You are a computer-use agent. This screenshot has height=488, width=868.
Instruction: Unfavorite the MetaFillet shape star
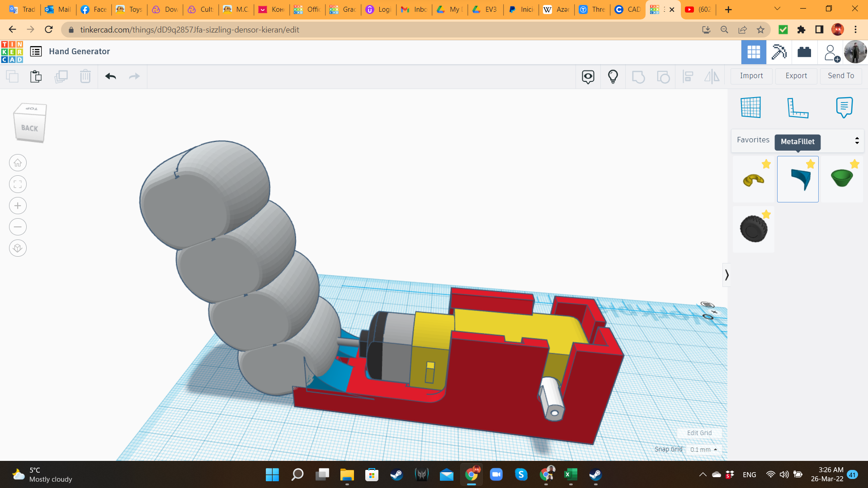pyautogui.click(x=810, y=164)
